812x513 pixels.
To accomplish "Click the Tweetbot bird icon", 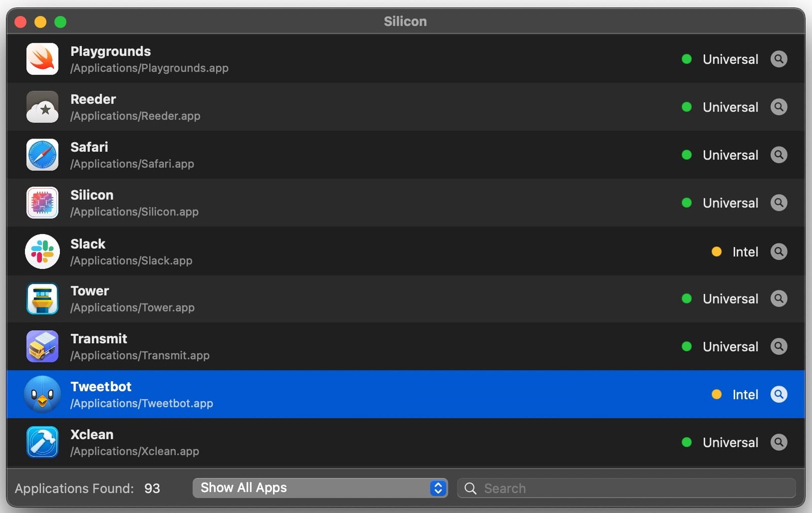I will coord(42,394).
